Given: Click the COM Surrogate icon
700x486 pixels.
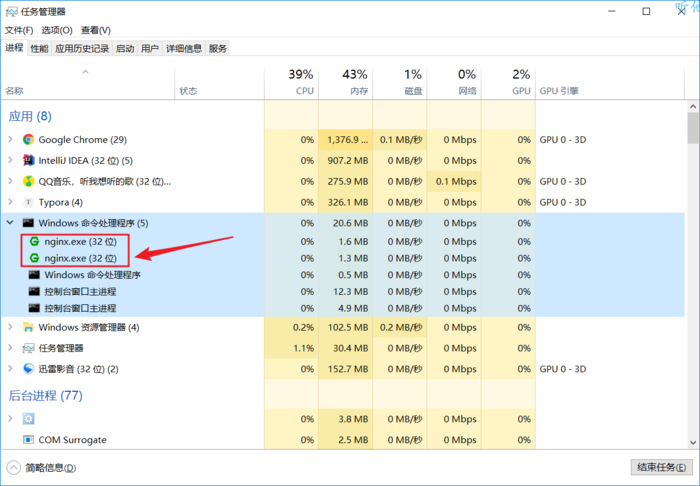Looking at the screenshot, I should 28,440.
